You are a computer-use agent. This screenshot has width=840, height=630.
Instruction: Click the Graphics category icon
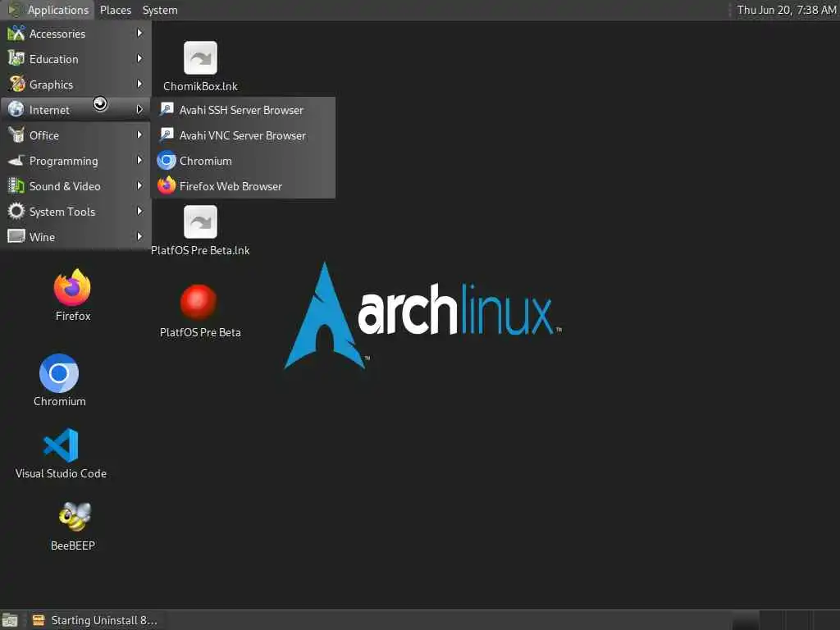[x=16, y=84]
